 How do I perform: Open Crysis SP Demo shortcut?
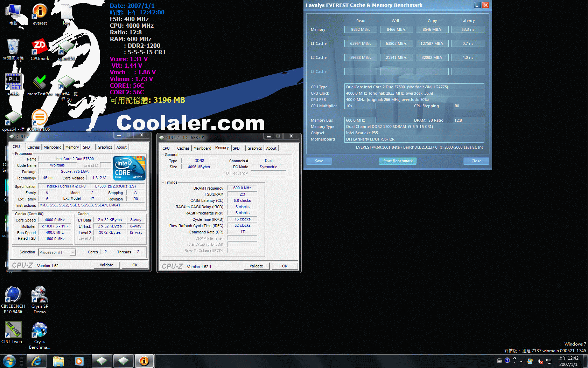pos(40,300)
